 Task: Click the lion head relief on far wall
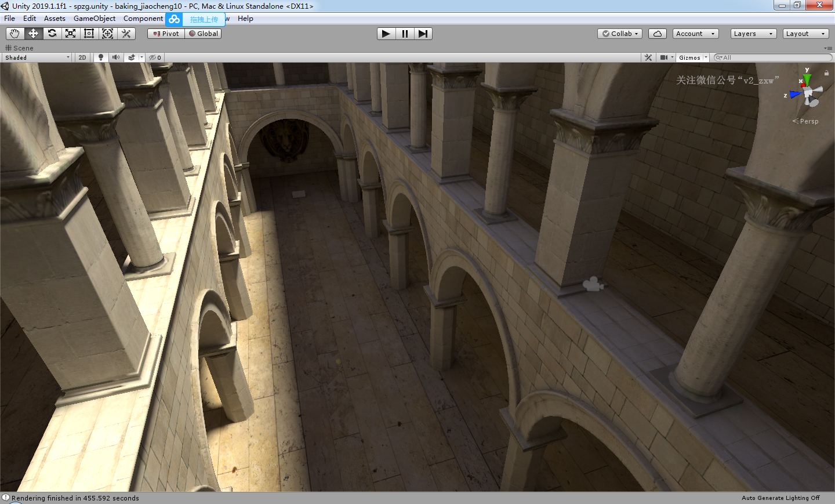coord(284,140)
